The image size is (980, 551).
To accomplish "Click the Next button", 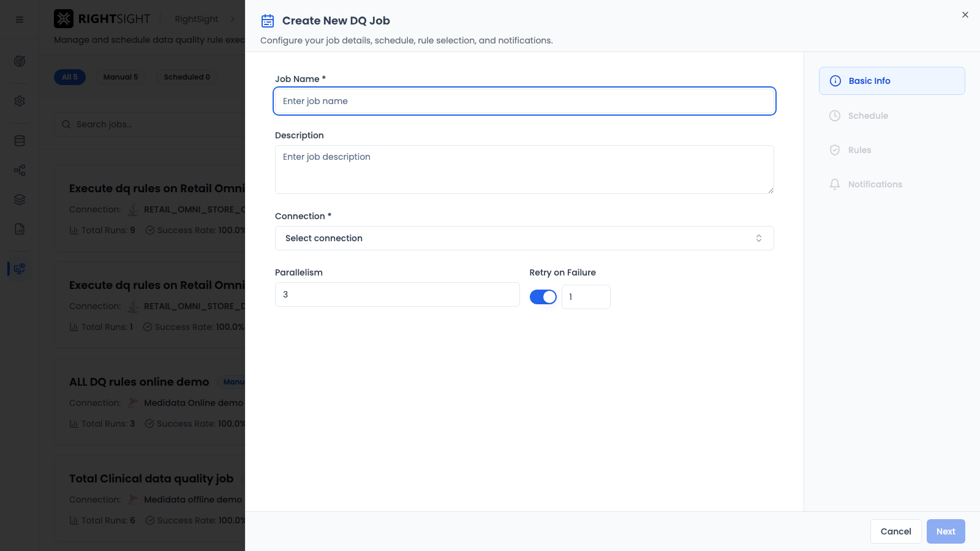I will [x=946, y=531].
